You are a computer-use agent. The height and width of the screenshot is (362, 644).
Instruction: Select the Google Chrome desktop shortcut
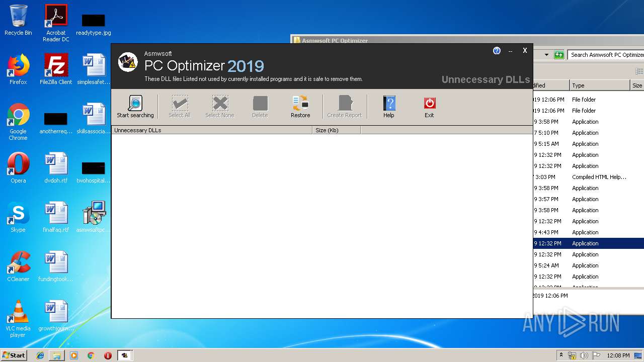pos(18,122)
